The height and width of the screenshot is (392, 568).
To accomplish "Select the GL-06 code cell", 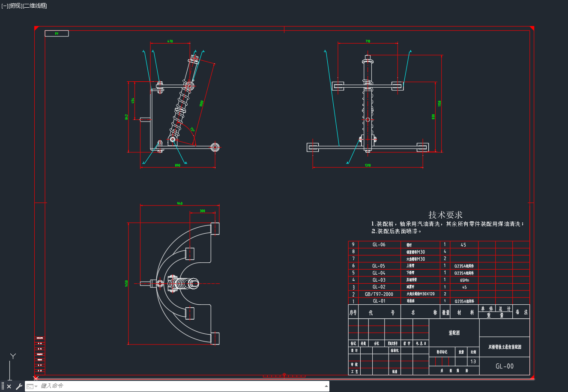I will [379, 245].
